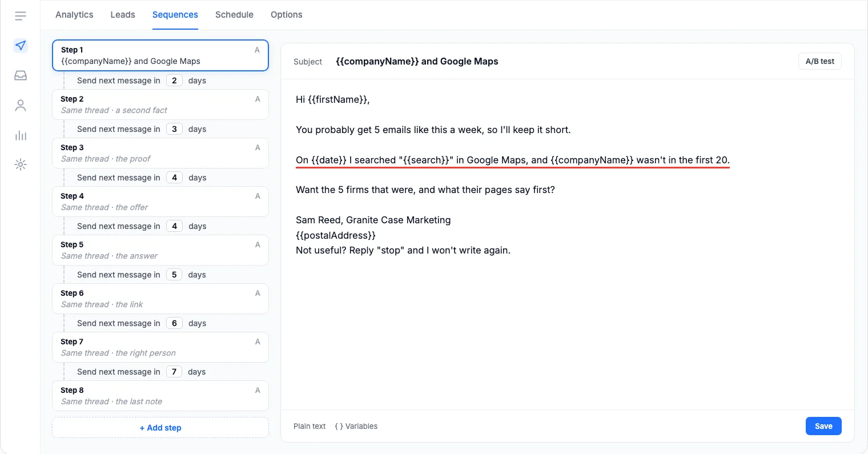Select variant A badge on Step 5

click(258, 244)
